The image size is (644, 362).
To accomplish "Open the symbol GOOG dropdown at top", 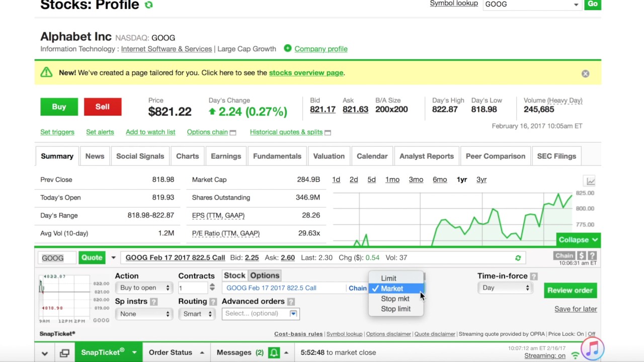I will (x=576, y=5).
